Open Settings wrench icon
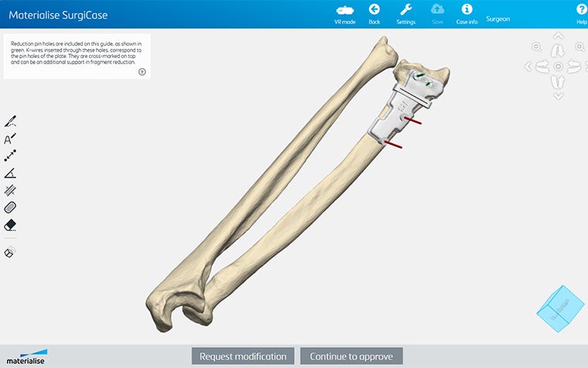 [405, 14]
